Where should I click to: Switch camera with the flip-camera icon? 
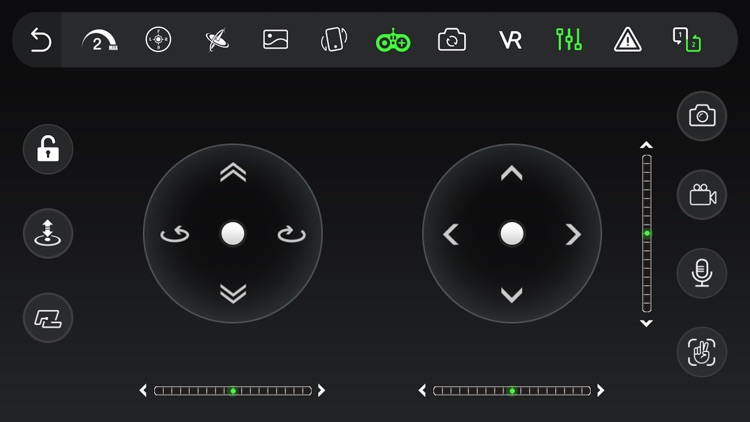[x=452, y=40]
